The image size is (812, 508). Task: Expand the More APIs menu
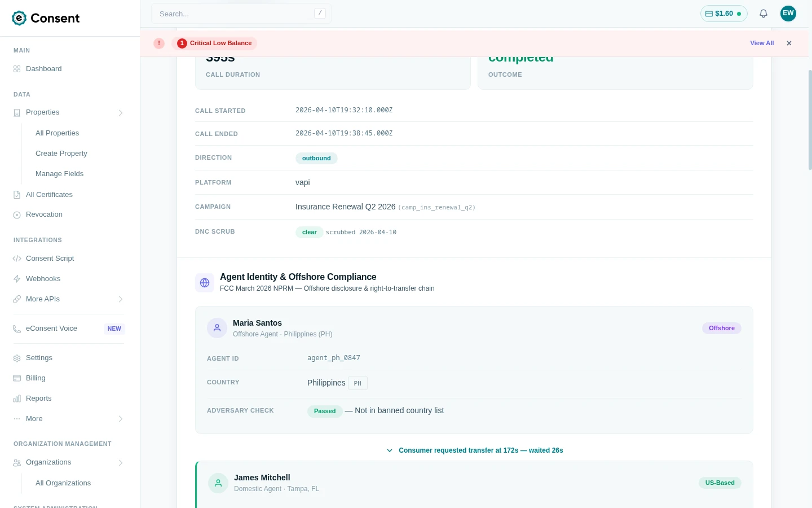point(121,299)
